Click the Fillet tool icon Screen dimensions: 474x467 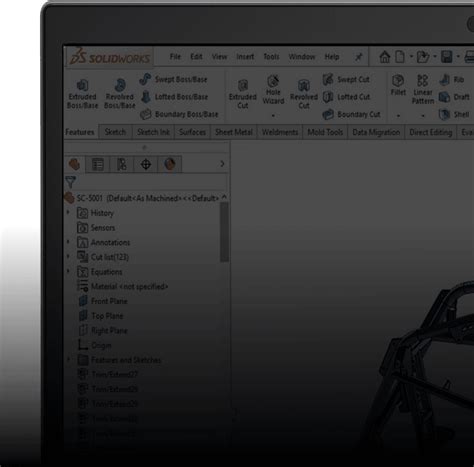point(398,80)
